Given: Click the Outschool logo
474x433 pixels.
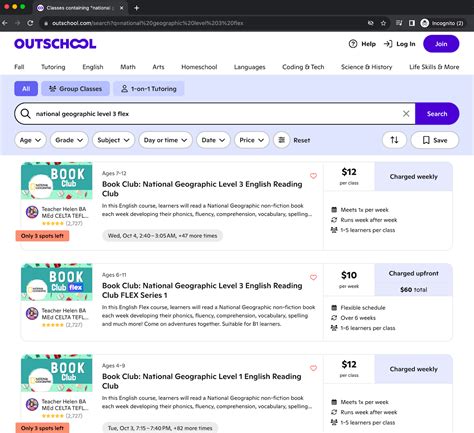Looking at the screenshot, I should tap(55, 44).
